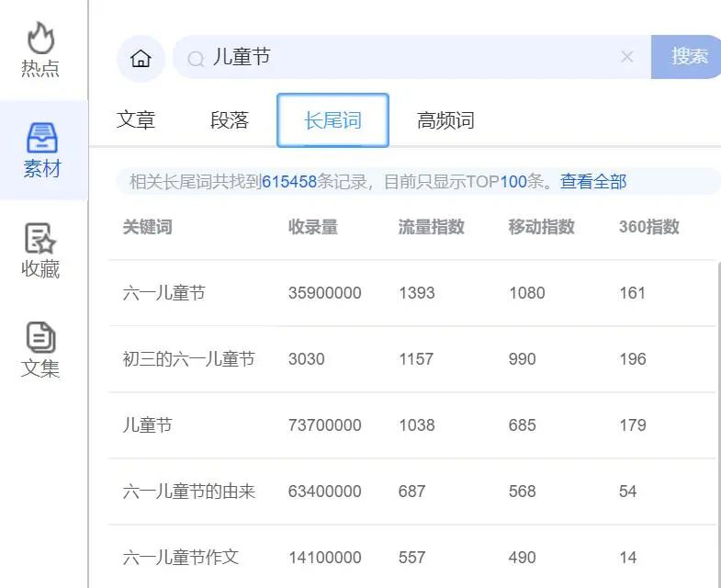
Task: Click 360指数 value 179
Action: [632, 425]
